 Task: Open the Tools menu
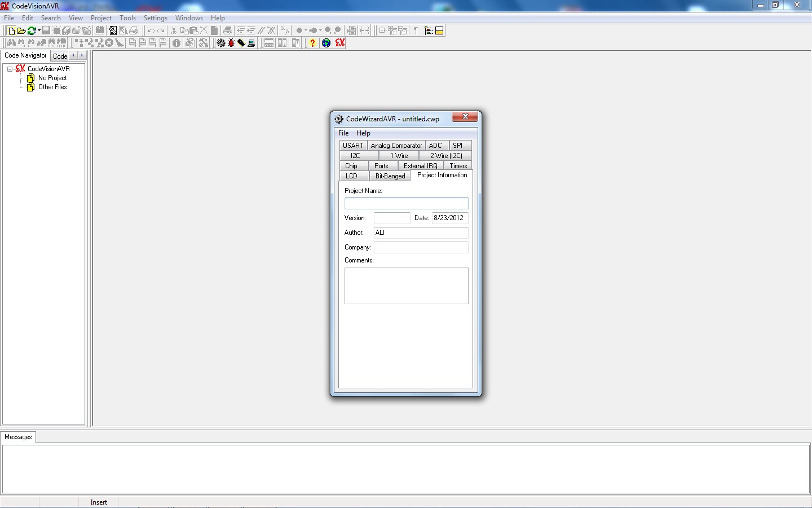tap(127, 18)
